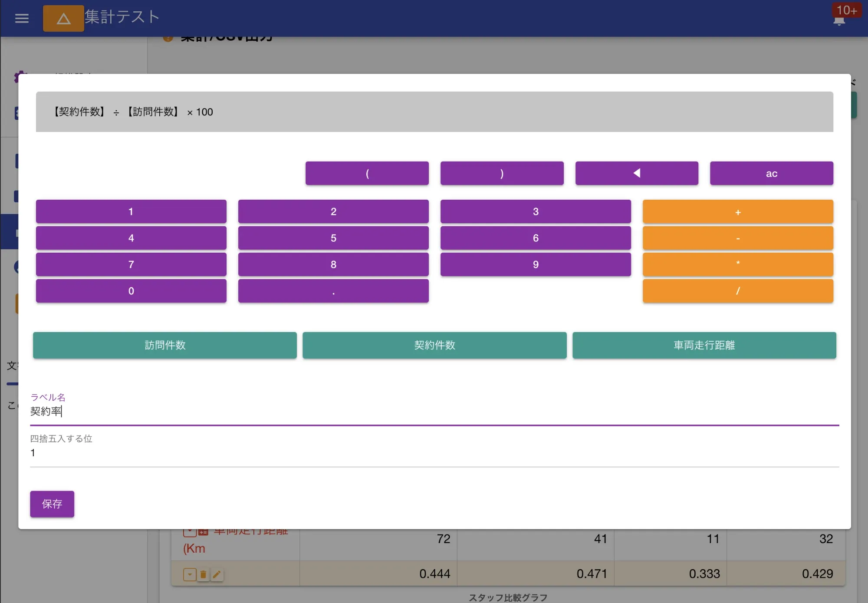Click the pencil edit icon in bottom row
Viewport: 868px width, 603px height.
point(217,575)
